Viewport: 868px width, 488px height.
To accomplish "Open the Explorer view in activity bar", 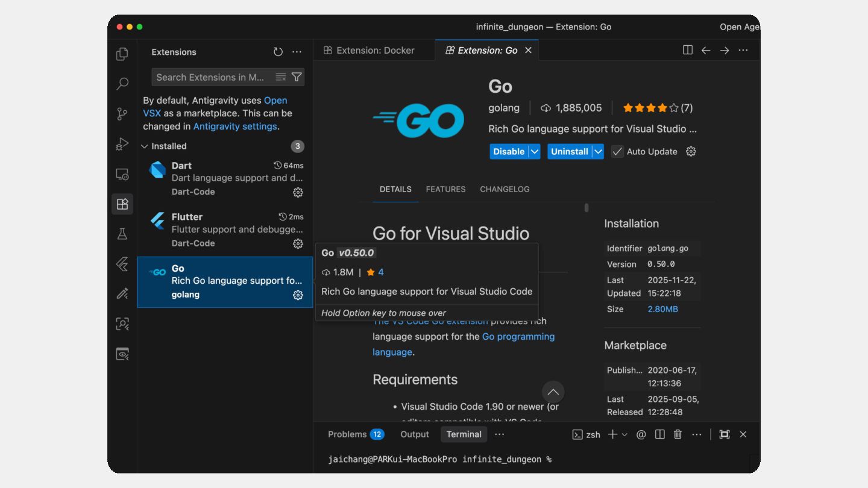I will click(122, 54).
